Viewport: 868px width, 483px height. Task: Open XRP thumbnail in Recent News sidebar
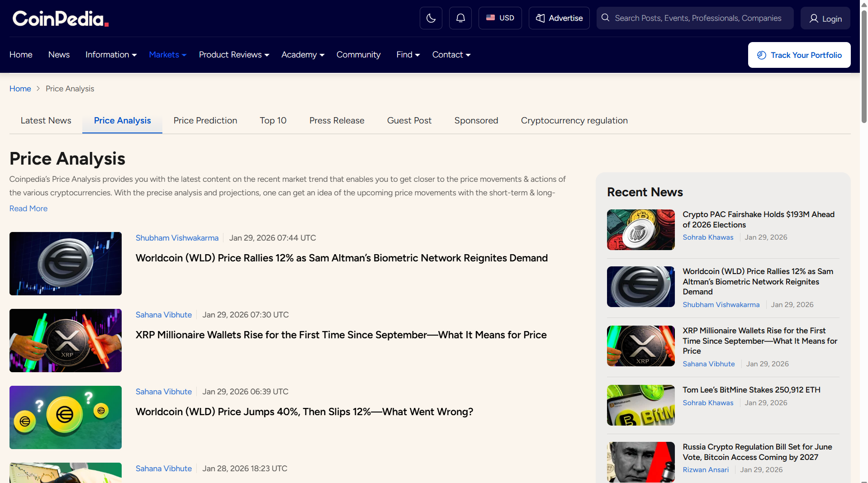[641, 346]
